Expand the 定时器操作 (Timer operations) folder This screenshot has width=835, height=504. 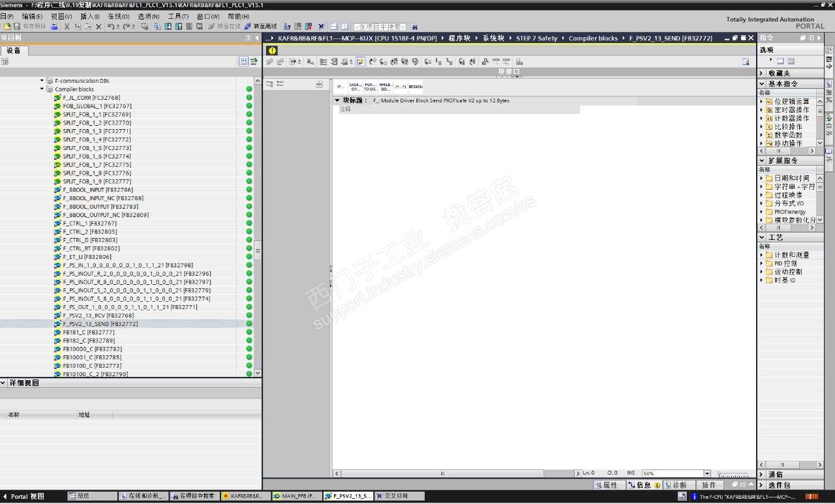pyautogui.click(x=761, y=110)
